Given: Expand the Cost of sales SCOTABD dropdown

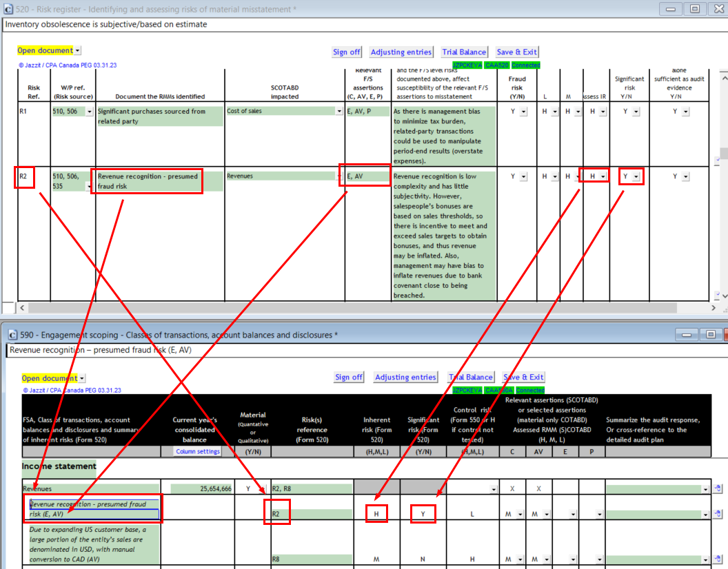Looking at the screenshot, I should pos(339,112).
